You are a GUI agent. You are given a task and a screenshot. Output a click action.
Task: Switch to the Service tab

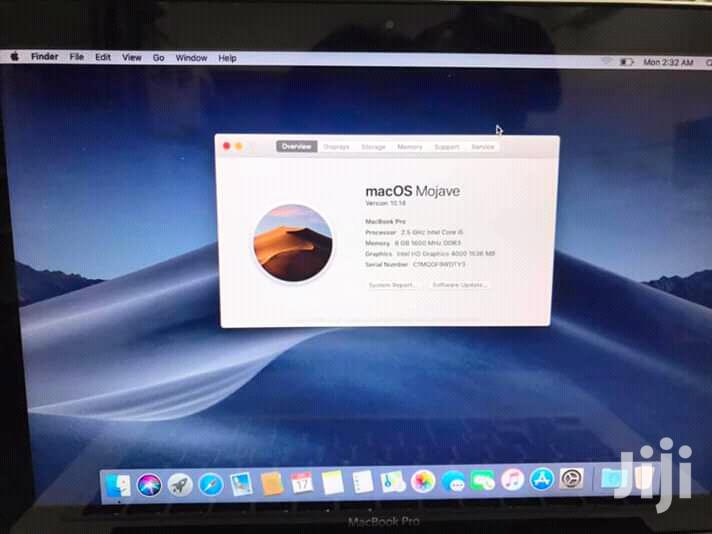(x=483, y=147)
